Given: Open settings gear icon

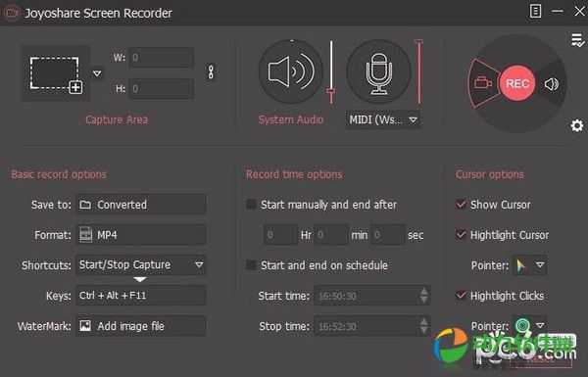Looking at the screenshot, I should click(577, 125).
